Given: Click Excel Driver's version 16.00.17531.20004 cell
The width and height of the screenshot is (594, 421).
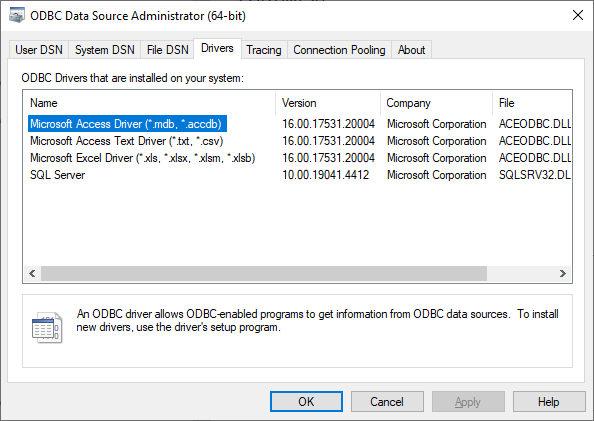Looking at the screenshot, I should click(328, 158).
